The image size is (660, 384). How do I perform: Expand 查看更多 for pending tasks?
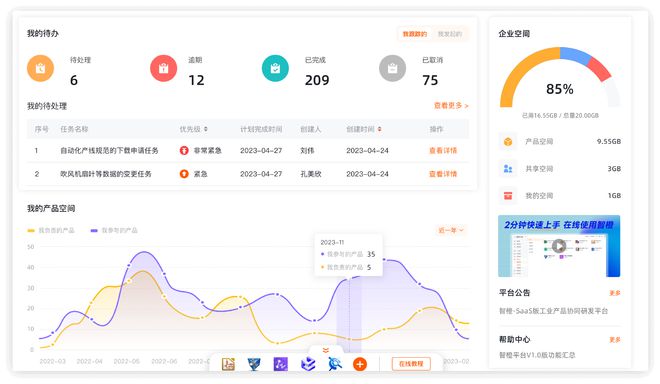pyautogui.click(x=451, y=106)
